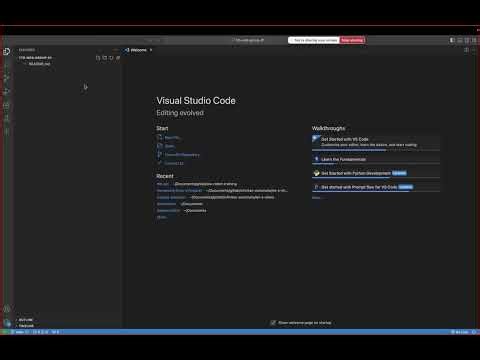Click the notifications bell in status bar
This screenshot has width=480, height=360.
pos(474,332)
